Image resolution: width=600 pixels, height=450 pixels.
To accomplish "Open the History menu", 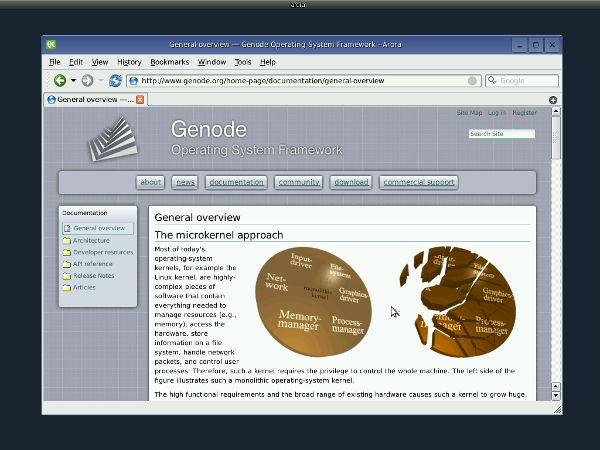I will point(129,62).
